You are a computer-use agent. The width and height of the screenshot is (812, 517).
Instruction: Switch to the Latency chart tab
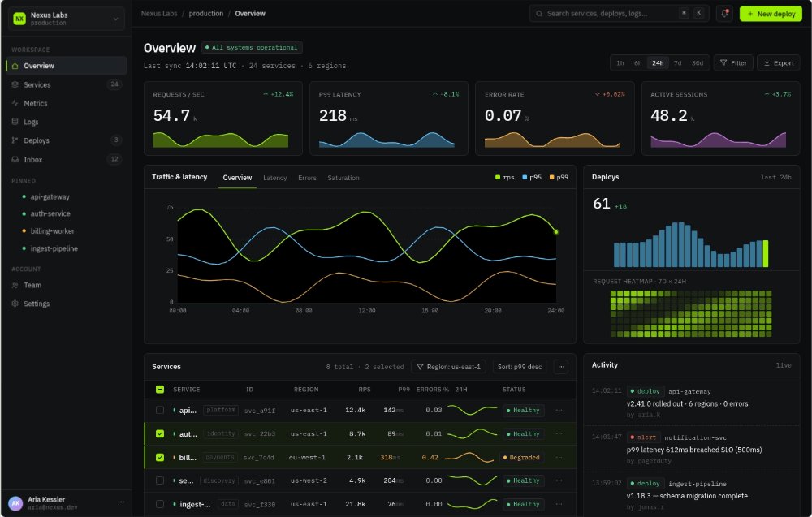pos(275,178)
